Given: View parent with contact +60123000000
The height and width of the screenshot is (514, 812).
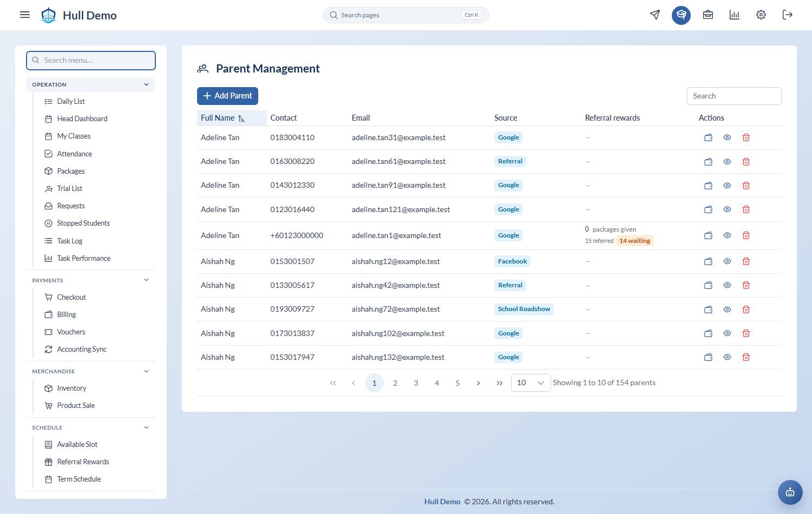Looking at the screenshot, I should coord(727,235).
